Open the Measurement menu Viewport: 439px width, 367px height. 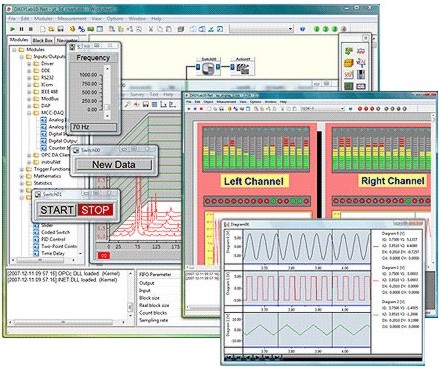(72, 19)
